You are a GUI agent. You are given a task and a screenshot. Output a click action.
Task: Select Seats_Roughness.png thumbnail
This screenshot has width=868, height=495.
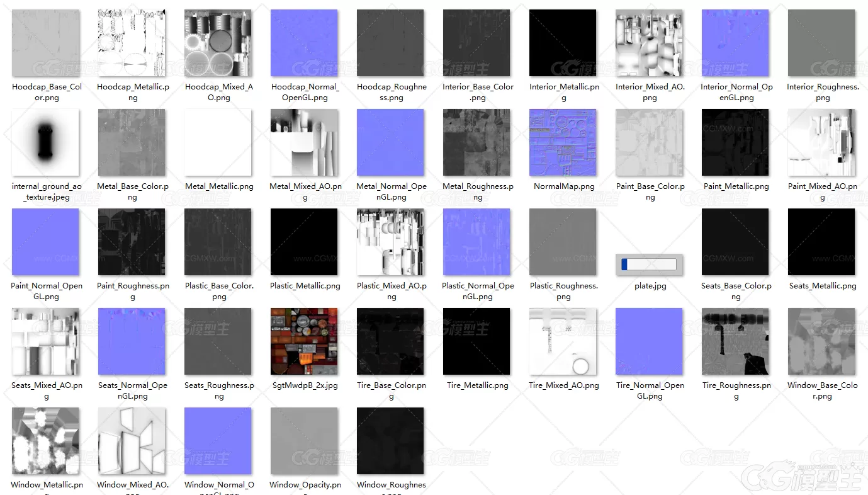(218, 341)
